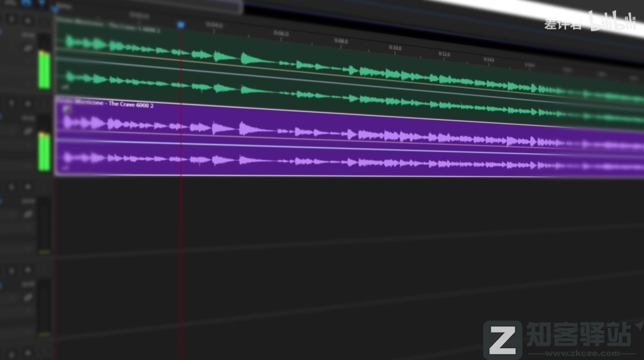Click the green level meter of track two
Screen dimensions: 644x360
tap(44, 151)
